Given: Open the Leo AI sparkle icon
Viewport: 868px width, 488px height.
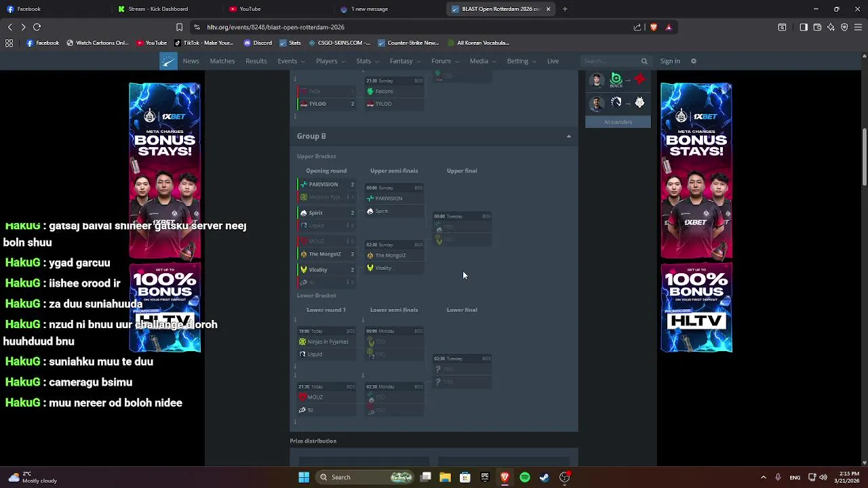Looking at the screenshot, I should 831,27.
